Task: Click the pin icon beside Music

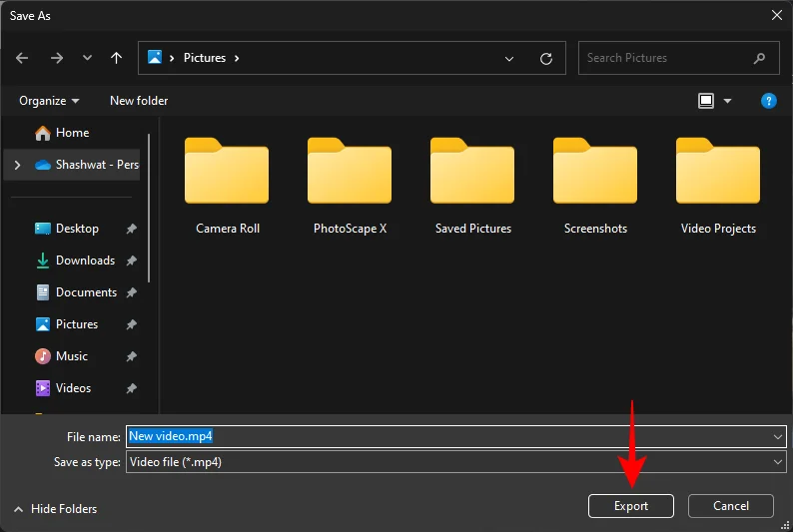Action: pyautogui.click(x=132, y=356)
